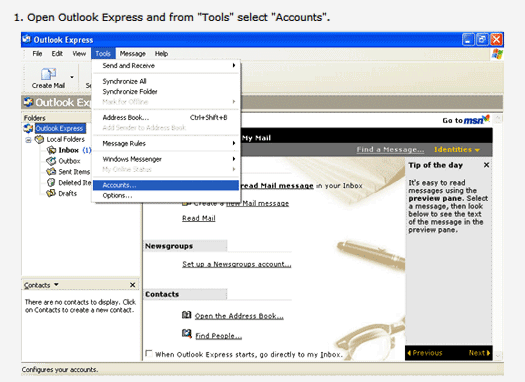Click Previous tip button
This screenshot has width=525, height=382.
[425, 353]
